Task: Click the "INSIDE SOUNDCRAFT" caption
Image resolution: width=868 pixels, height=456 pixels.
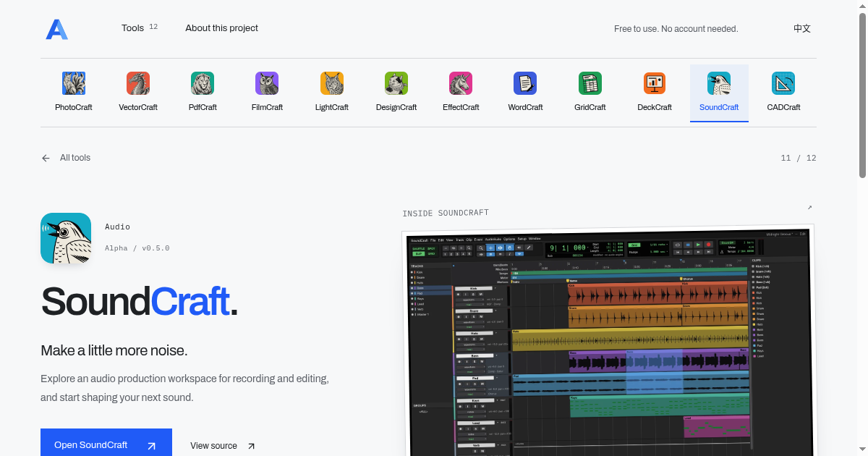Action: point(446,213)
